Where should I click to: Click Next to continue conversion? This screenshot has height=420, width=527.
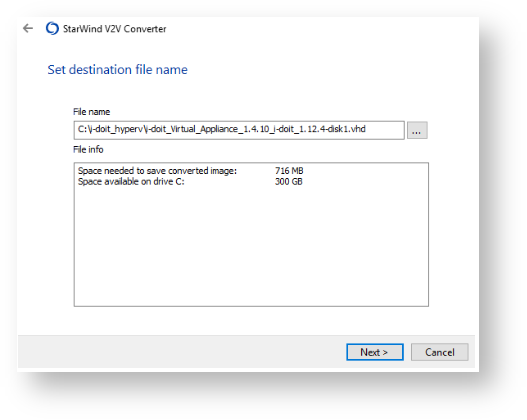coord(375,352)
